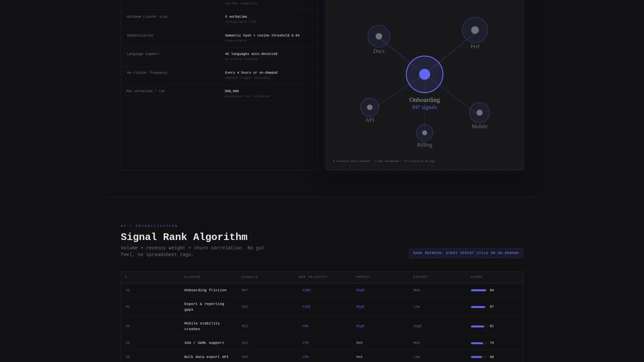644x362 pixels.
Task: Click the +12% velocity value
Action: 306,307
